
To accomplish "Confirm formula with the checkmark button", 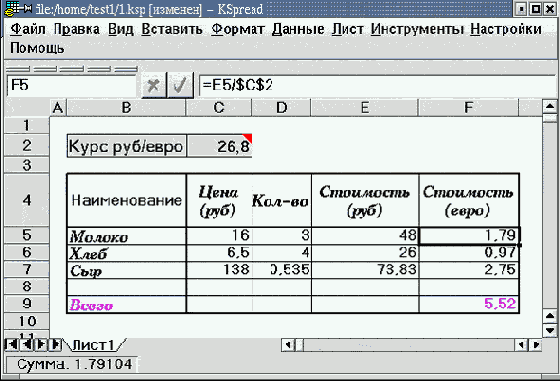I will [x=180, y=85].
